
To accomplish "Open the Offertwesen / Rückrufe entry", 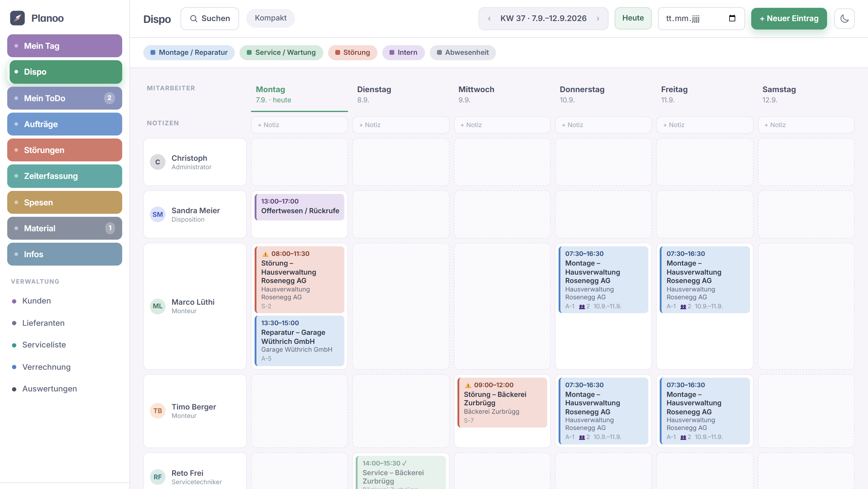I will 299,207.
